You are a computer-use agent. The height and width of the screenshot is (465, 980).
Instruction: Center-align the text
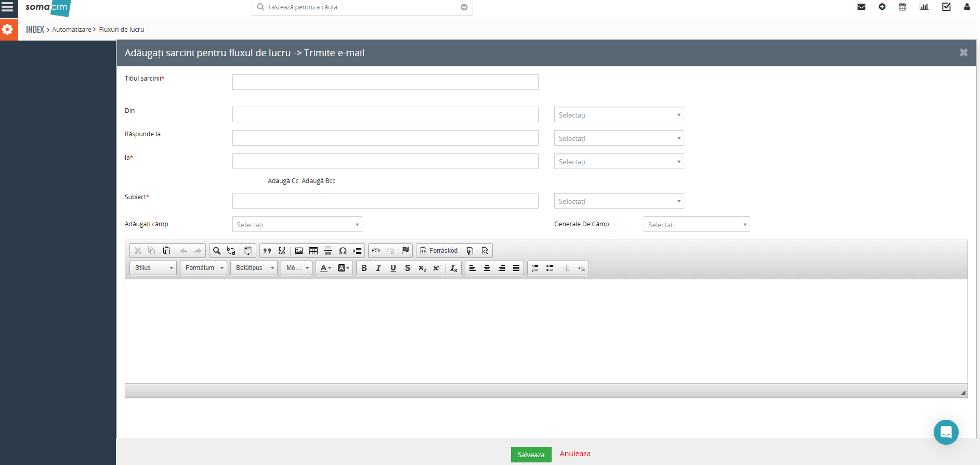[487, 268]
